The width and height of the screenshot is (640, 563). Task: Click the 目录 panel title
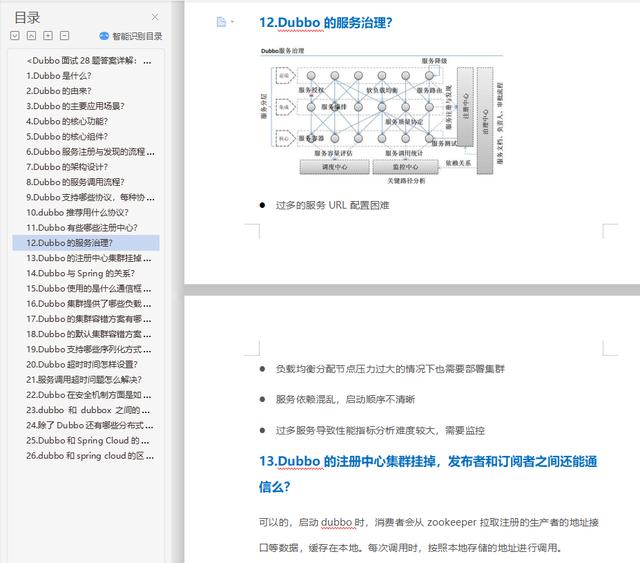coord(27,17)
